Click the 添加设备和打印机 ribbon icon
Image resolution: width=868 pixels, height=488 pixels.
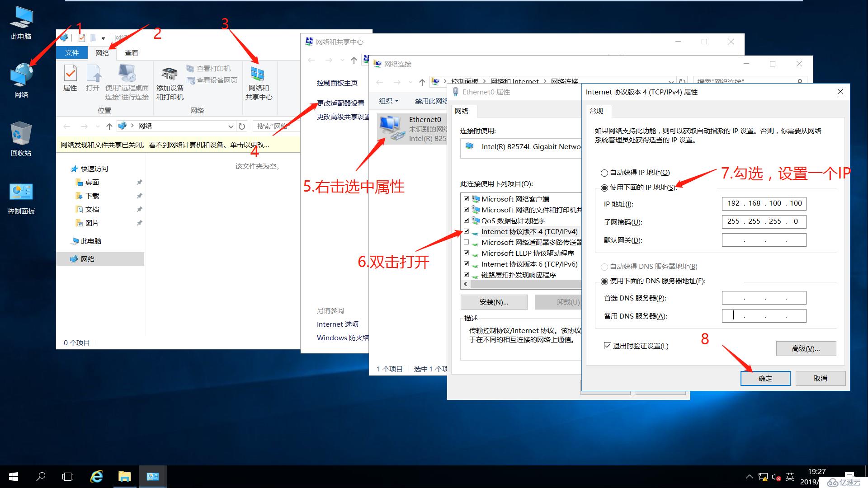[170, 83]
